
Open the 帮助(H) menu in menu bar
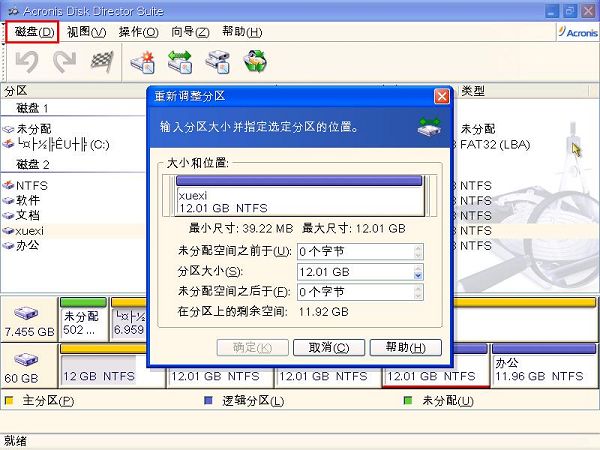[x=242, y=32]
